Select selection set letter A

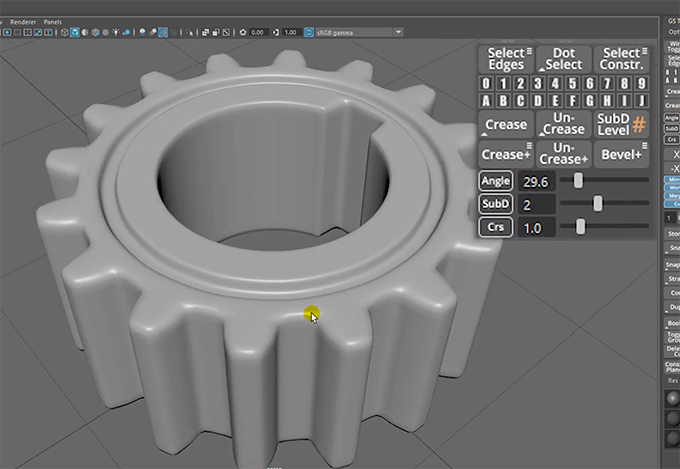tap(486, 101)
